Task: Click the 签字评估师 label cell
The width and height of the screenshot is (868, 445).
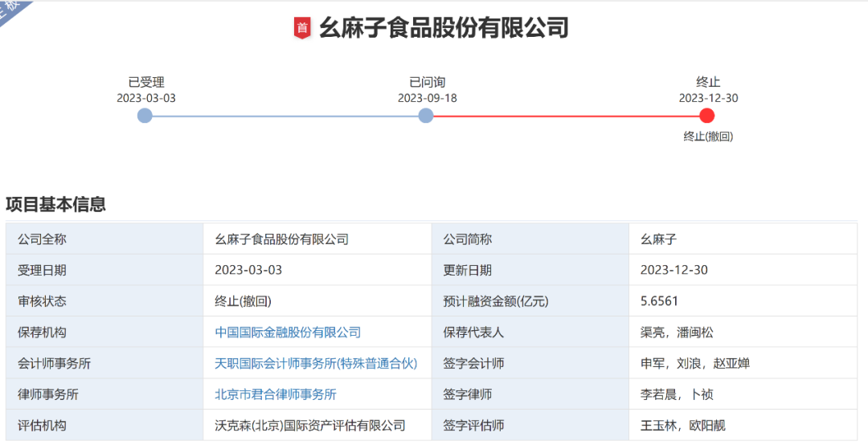Action: 530,425
